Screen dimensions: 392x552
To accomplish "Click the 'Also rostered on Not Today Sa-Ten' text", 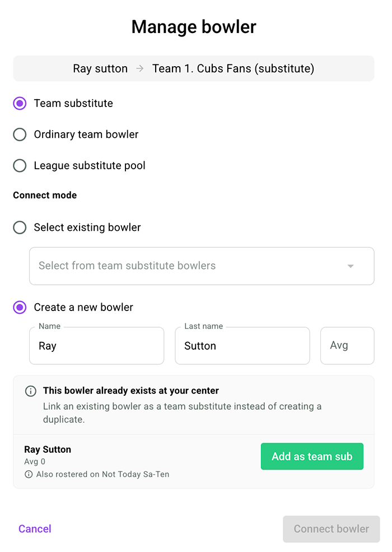I will (x=102, y=474).
